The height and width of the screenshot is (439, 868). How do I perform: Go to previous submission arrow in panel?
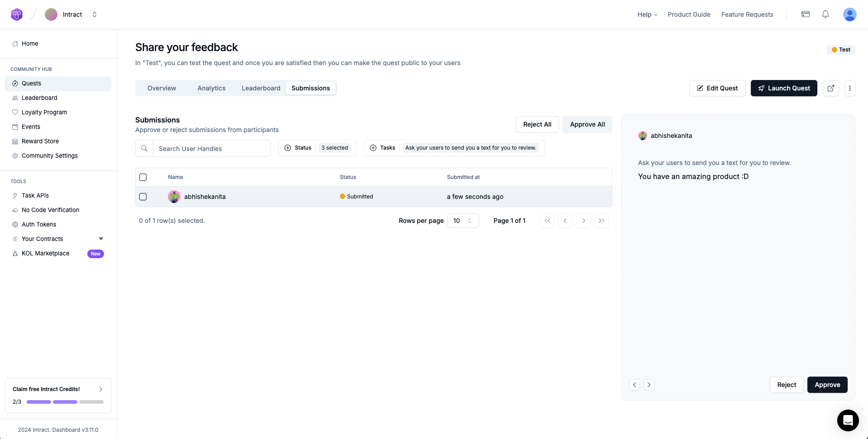coord(634,385)
